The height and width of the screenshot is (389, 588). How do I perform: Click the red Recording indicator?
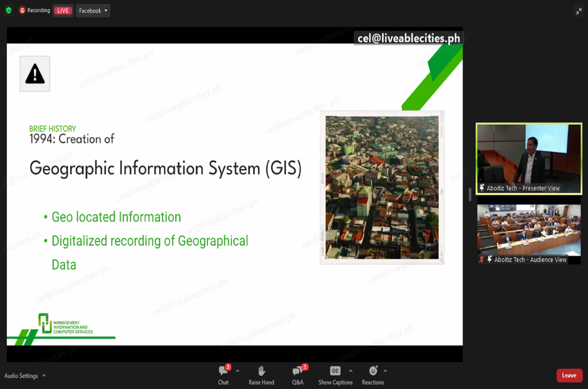tap(22, 10)
